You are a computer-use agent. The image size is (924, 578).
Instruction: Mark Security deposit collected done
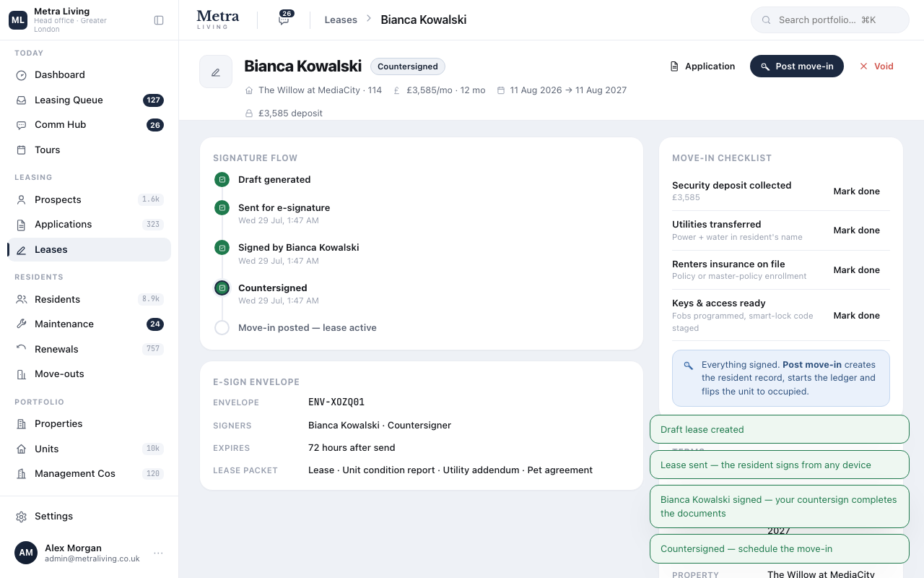pos(857,191)
